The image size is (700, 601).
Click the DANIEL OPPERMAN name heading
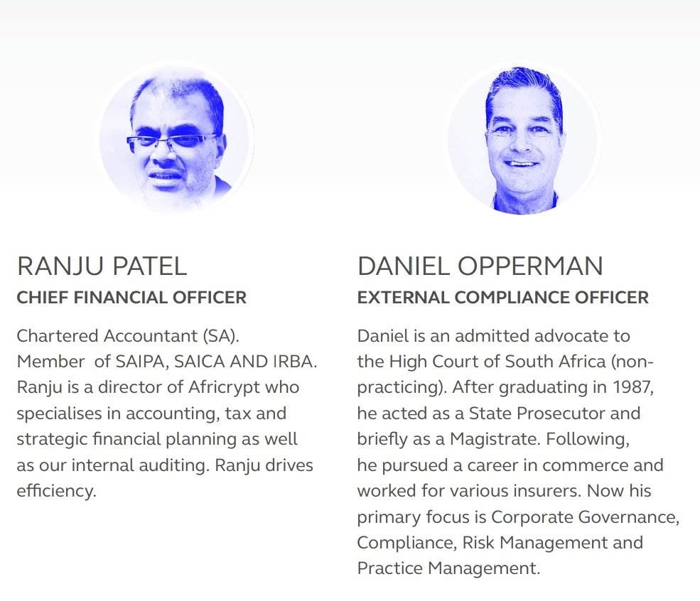tap(480, 266)
